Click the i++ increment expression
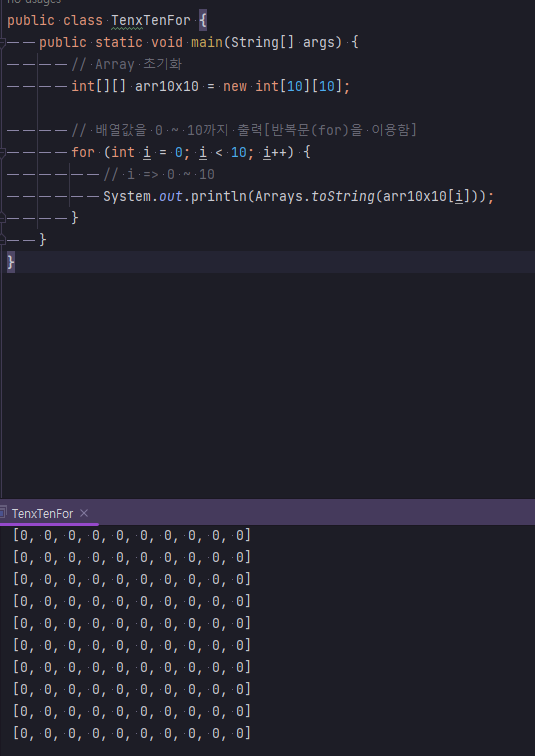This screenshot has height=756, width=535. coord(275,152)
